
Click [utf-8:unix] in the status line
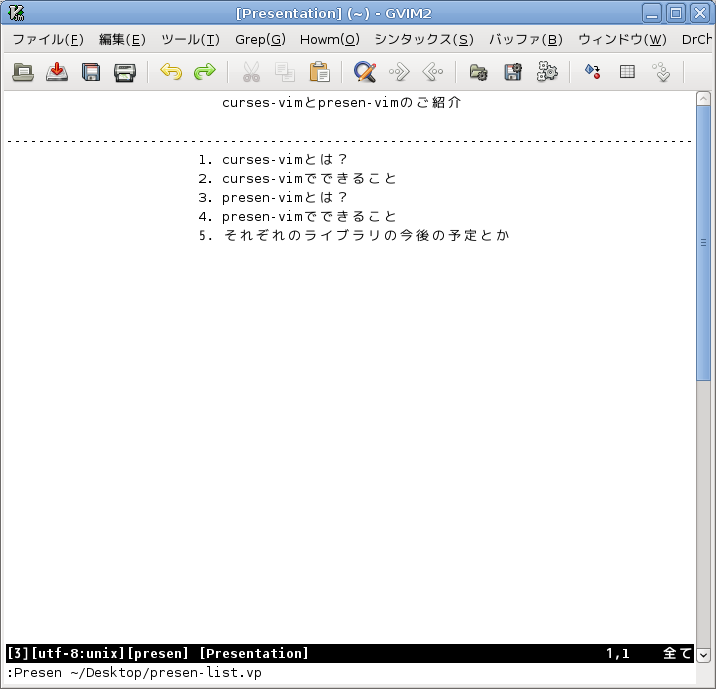[78, 653]
